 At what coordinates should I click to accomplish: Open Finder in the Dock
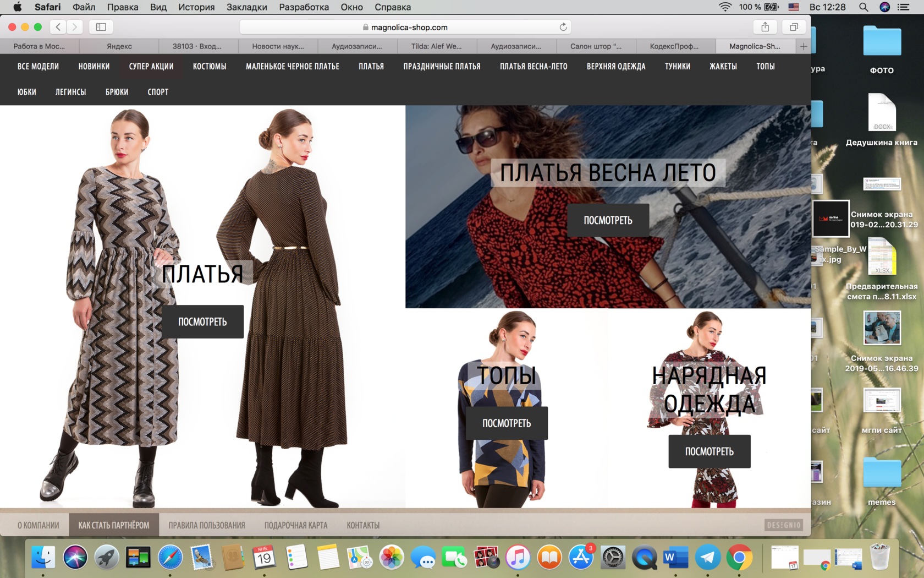(43, 558)
